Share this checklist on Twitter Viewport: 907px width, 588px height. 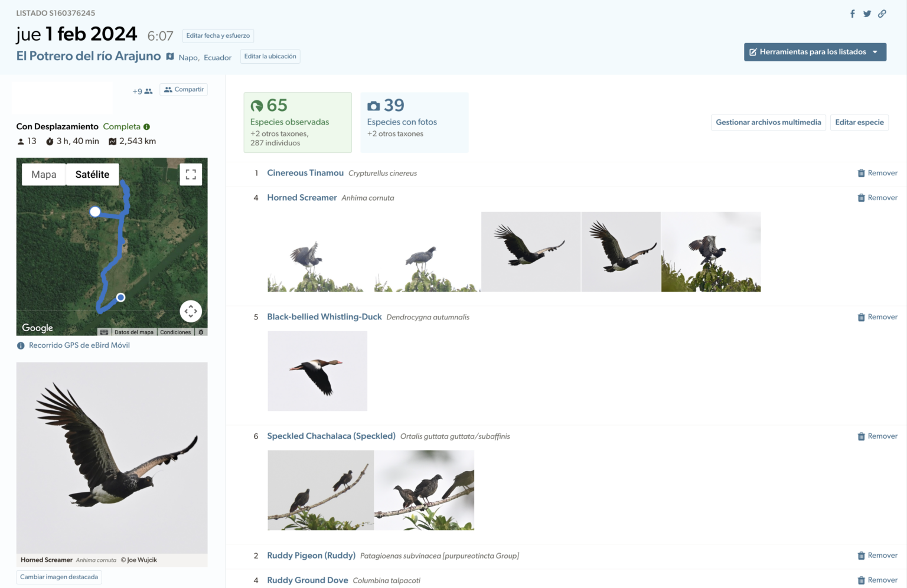tap(867, 13)
